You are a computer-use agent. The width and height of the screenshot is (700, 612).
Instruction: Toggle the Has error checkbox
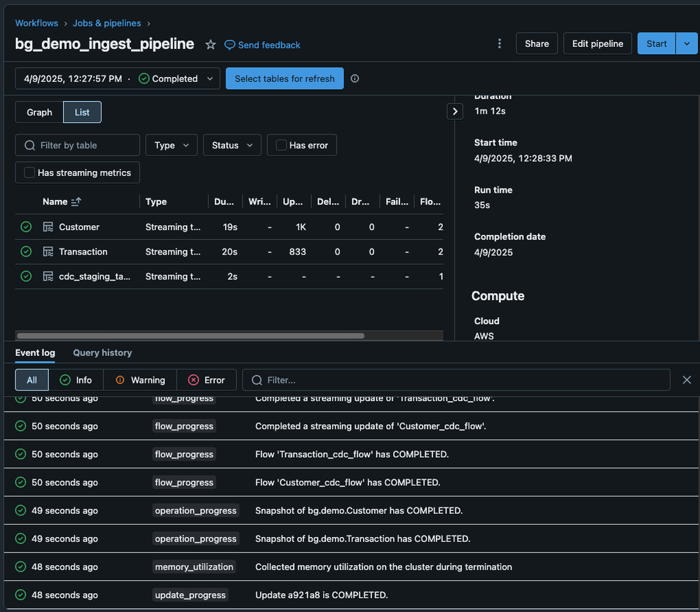pyautogui.click(x=281, y=145)
